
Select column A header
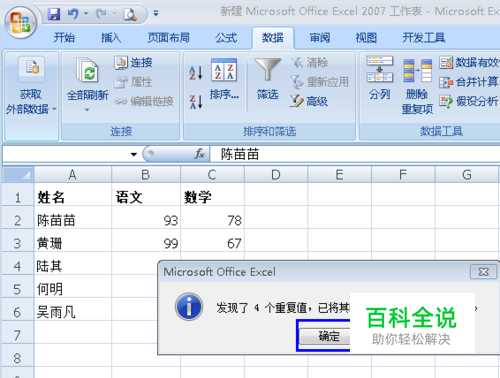72,175
